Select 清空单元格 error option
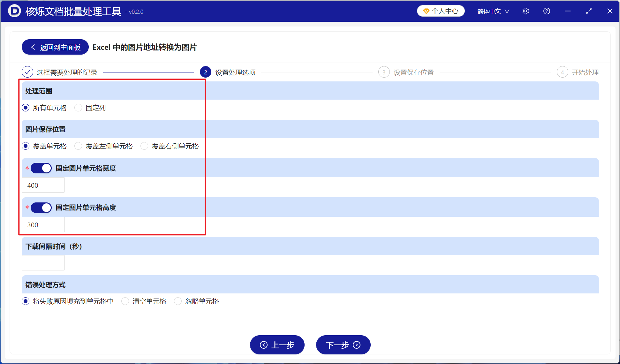The image size is (620, 364). coord(125,301)
